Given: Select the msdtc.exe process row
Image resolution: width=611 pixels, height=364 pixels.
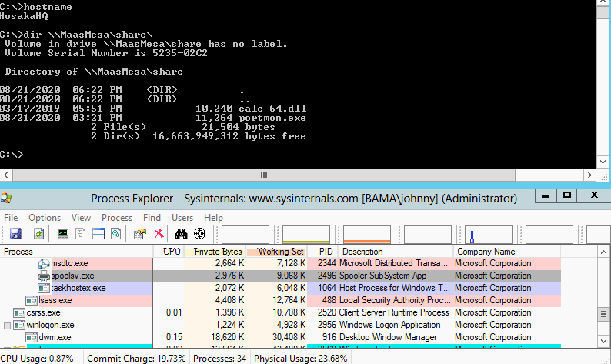Looking at the screenshot, I should [281, 263].
